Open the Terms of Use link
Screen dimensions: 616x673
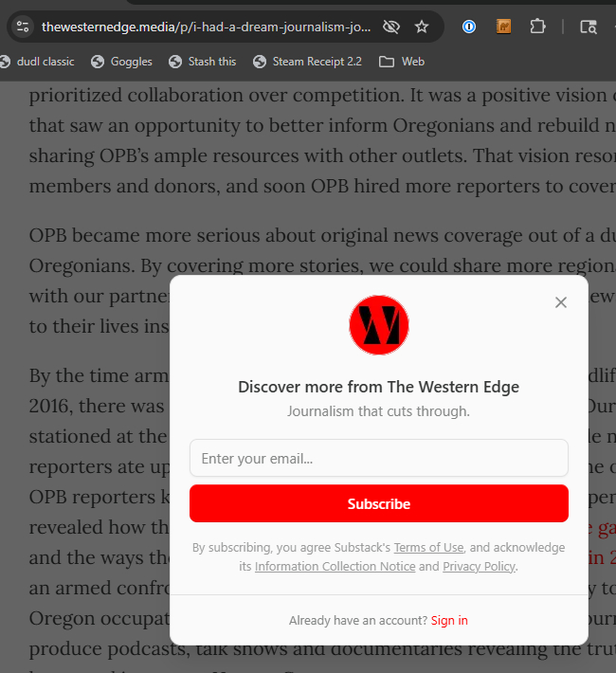pos(428,548)
